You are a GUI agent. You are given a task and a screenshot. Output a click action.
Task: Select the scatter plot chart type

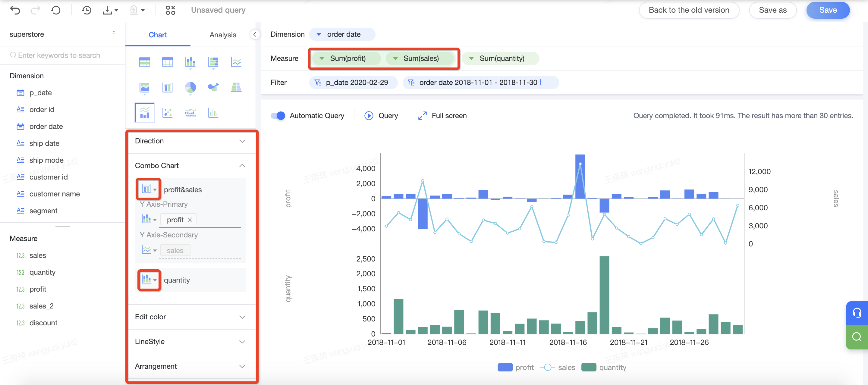(168, 112)
